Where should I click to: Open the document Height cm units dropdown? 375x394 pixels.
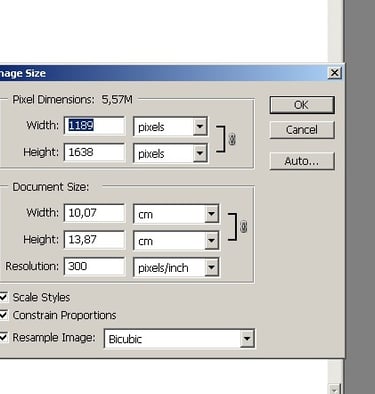pos(176,240)
